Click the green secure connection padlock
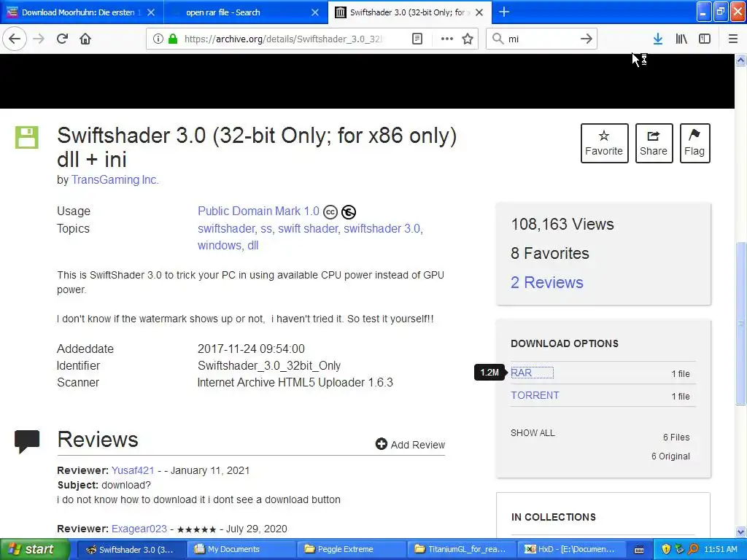Screen dimensions: 747x560 (172, 39)
